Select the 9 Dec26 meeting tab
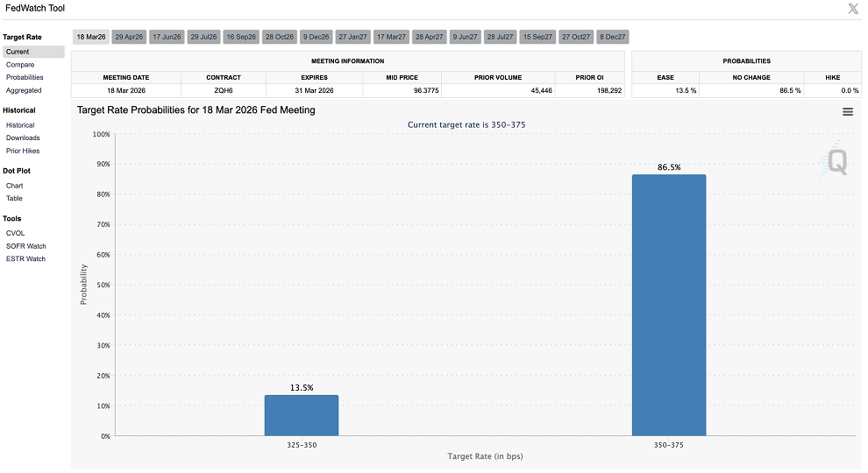Viewport: 868px width, 473px height. point(316,37)
